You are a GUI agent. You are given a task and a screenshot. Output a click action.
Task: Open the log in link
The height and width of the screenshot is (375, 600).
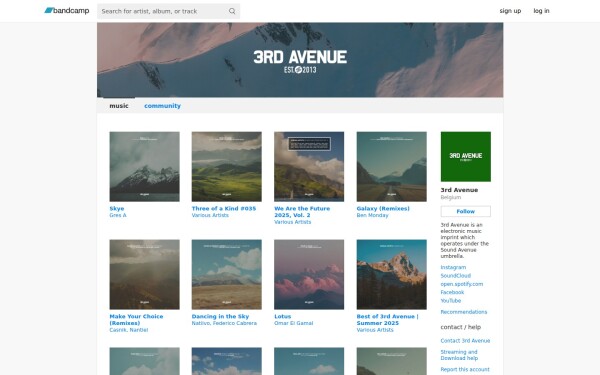click(541, 11)
